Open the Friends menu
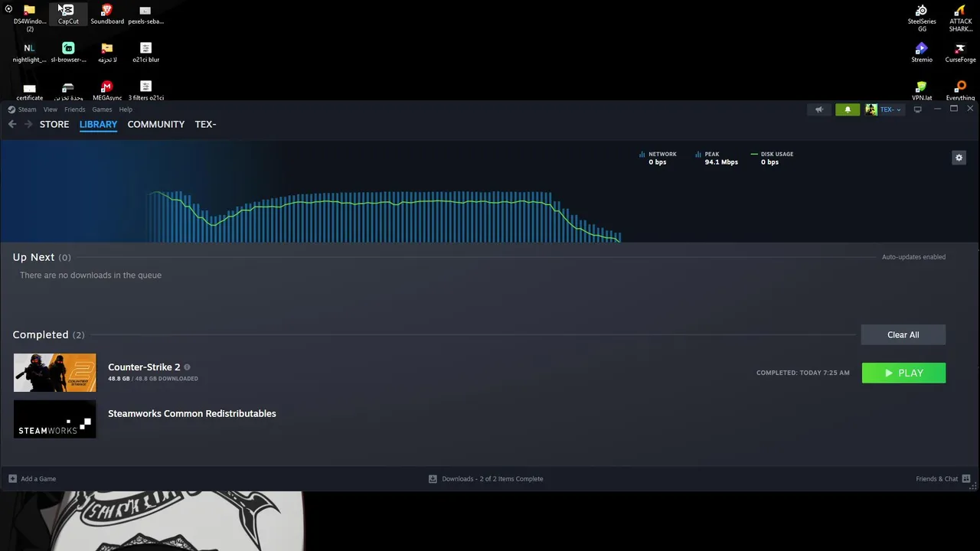Image resolution: width=980 pixels, height=551 pixels. 74,109
